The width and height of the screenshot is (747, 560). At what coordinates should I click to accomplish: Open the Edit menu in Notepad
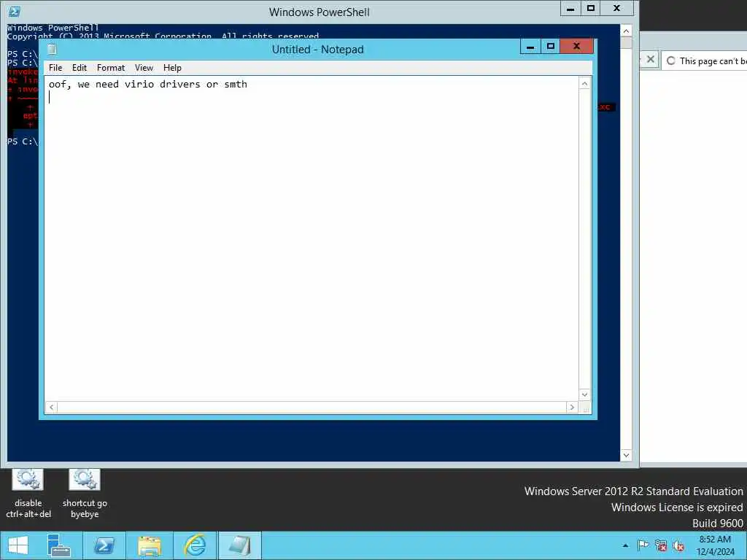coord(79,68)
